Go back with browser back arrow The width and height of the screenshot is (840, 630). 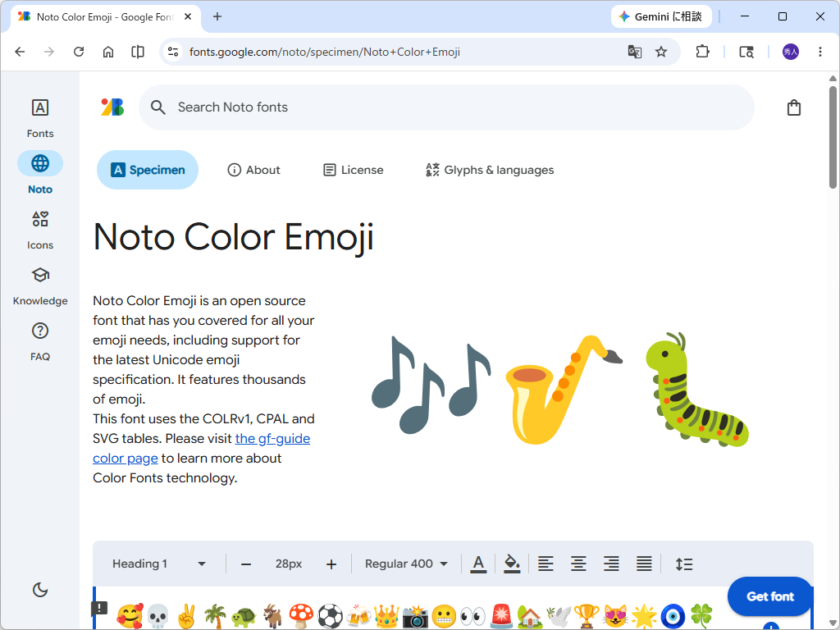(x=20, y=52)
